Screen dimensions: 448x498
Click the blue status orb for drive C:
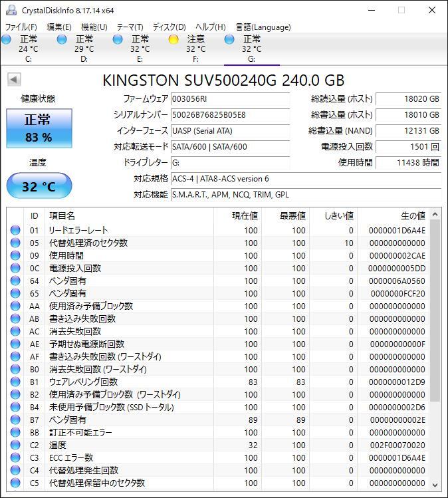6,39
